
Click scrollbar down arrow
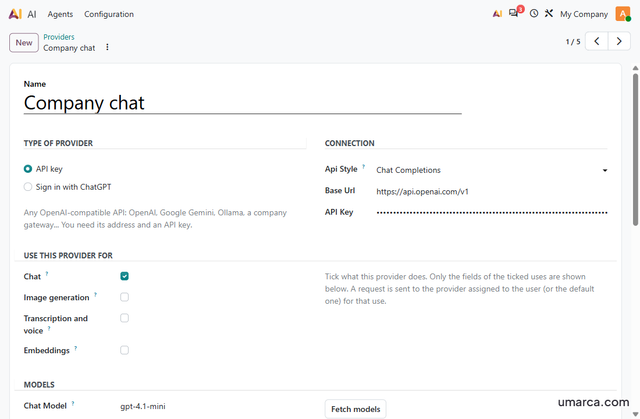[636, 414]
